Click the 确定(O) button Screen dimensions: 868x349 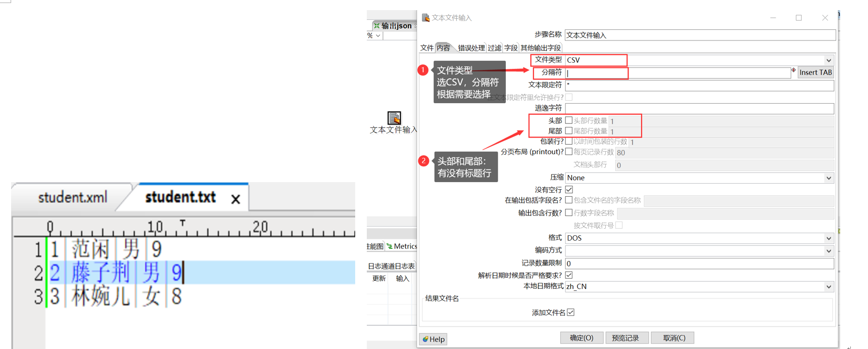pos(582,338)
